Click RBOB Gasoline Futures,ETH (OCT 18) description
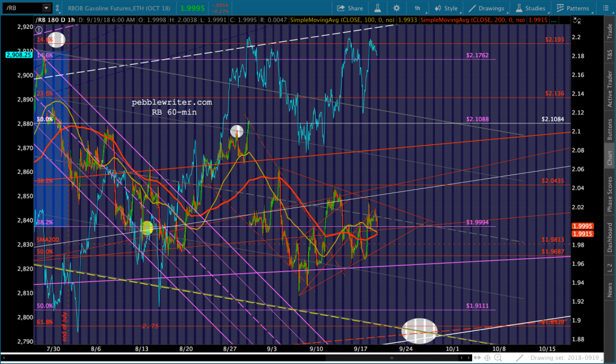The width and height of the screenshot is (616, 364). [x=119, y=8]
